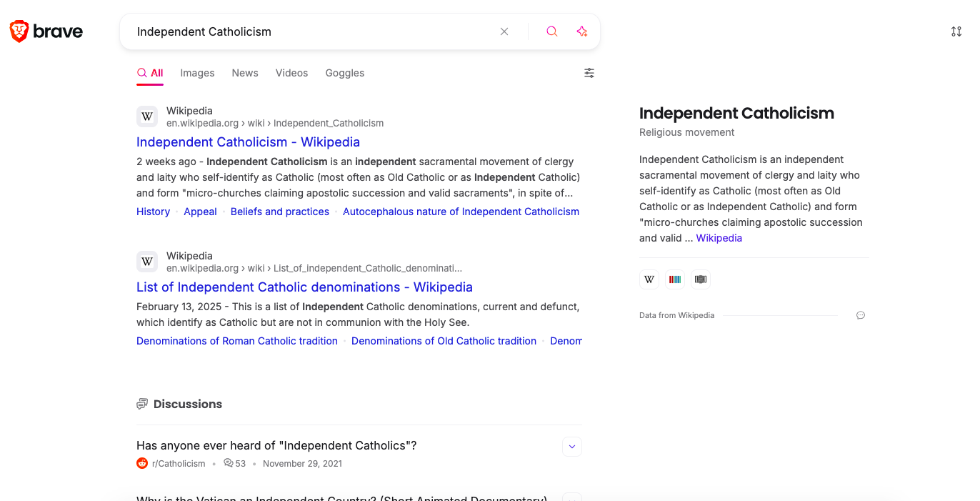Open the News tab
This screenshot has height=501, width=980.
click(x=245, y=73)
